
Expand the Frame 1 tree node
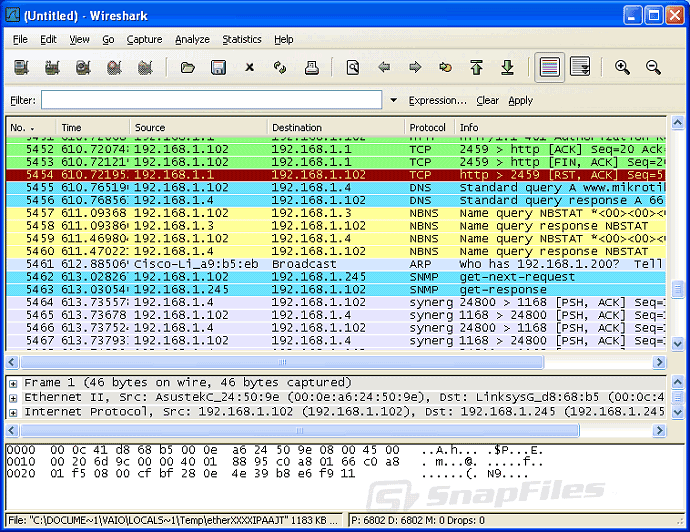(13, 383)
